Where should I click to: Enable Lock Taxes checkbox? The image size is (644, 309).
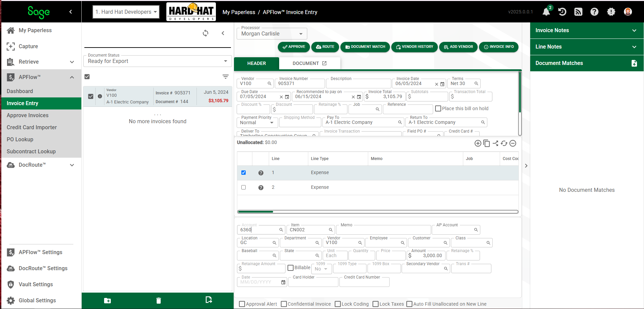(376, 304)
